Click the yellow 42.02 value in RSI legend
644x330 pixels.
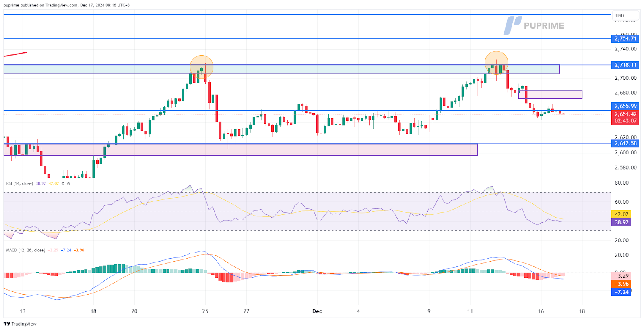pyautogui.click(x=54, y=183)
